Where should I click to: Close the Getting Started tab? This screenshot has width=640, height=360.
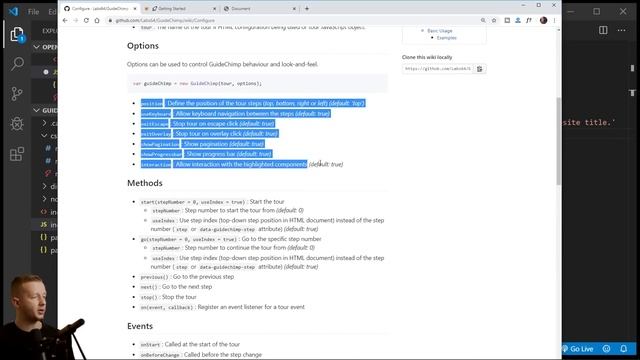point(214,9)
